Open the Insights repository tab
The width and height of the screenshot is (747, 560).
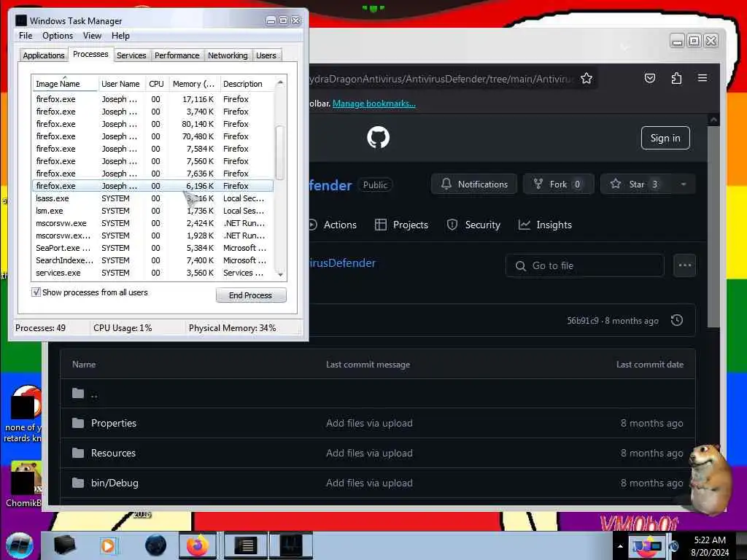click(545, 225)
